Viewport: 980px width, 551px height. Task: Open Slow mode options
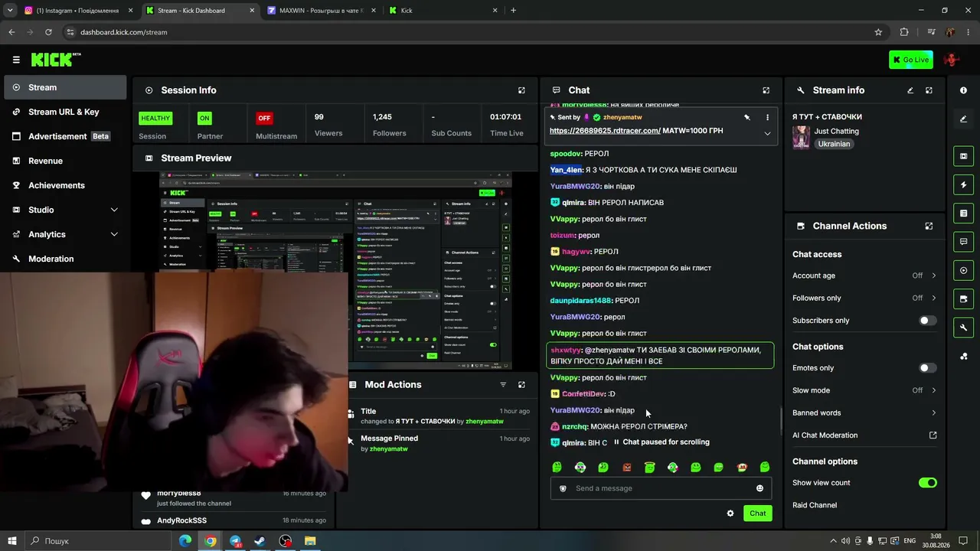click(x=864, y=390)
